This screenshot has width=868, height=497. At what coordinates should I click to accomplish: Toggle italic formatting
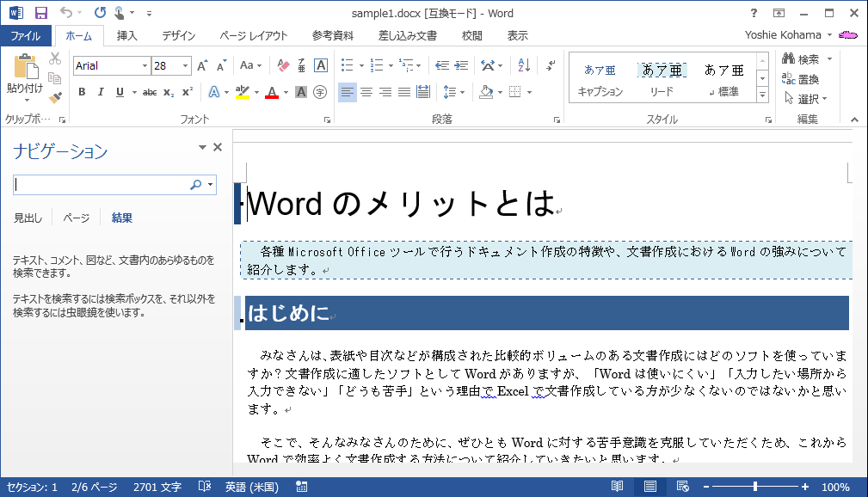pos(101,92)
